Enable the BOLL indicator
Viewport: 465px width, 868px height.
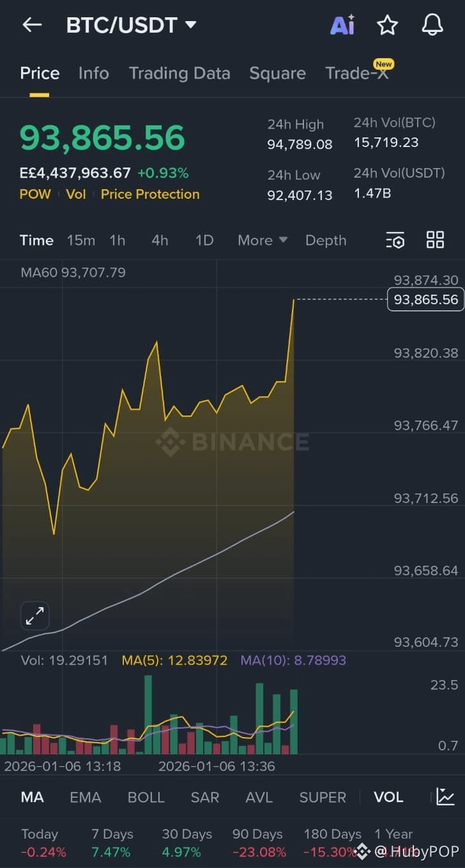tap(146, 797)
